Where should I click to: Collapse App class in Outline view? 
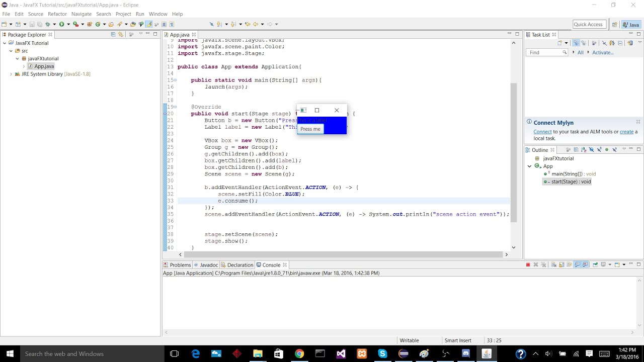(530, 166)
